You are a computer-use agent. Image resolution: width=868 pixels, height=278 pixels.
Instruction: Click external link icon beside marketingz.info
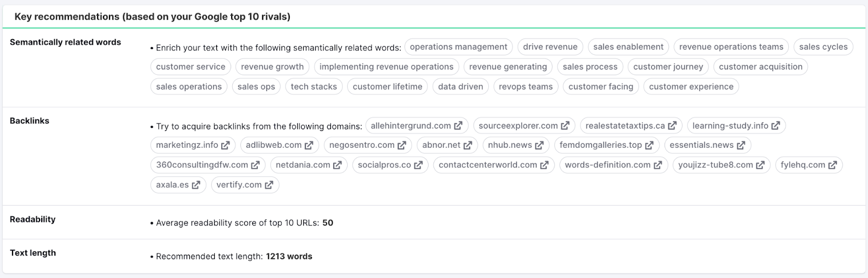[x=226, y=146]
